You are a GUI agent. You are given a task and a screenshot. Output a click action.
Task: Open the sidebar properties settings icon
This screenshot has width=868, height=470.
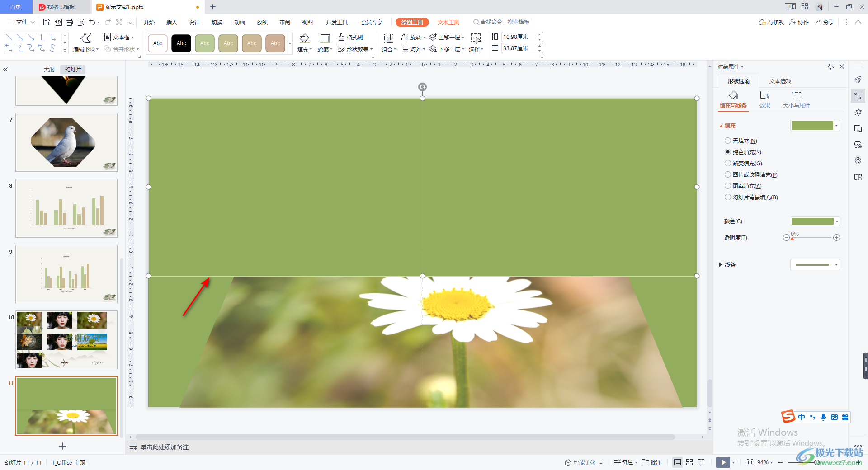pos(858,96)
